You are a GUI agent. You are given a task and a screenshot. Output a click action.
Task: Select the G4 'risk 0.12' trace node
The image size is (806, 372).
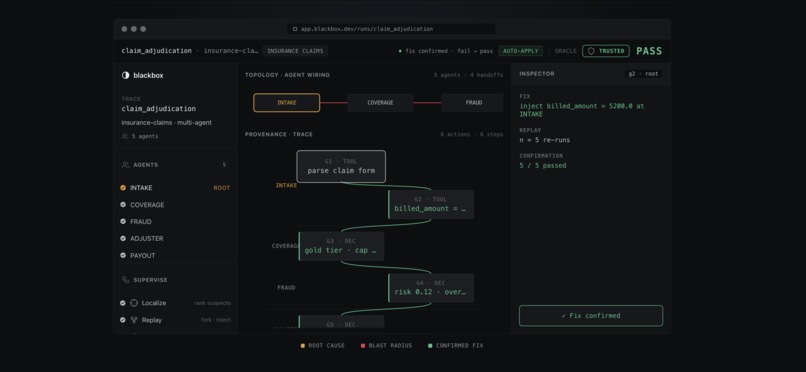(x=431, y=288)
